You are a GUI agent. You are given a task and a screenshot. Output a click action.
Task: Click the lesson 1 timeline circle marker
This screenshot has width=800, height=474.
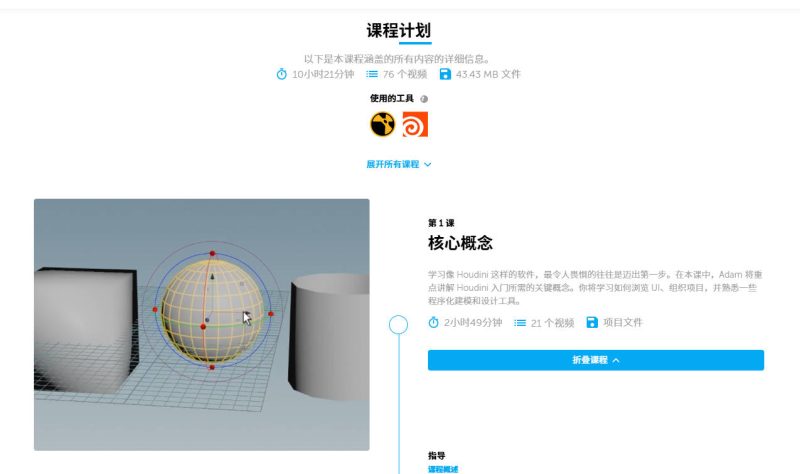398,325
